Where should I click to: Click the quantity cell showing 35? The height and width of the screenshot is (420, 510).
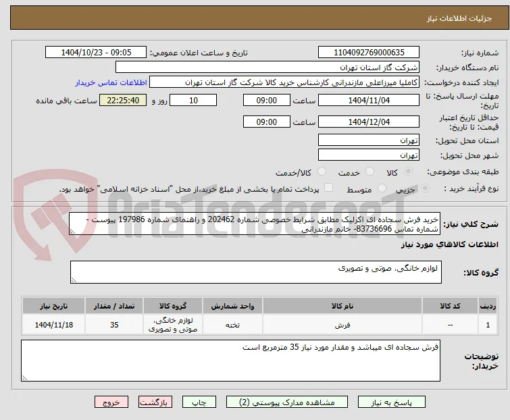[114, 324]
